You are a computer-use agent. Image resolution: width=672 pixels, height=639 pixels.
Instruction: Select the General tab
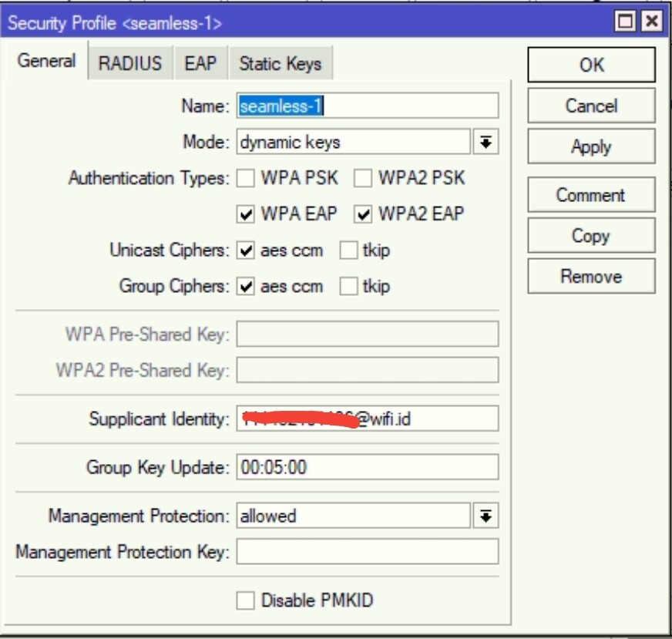point(46,62)
